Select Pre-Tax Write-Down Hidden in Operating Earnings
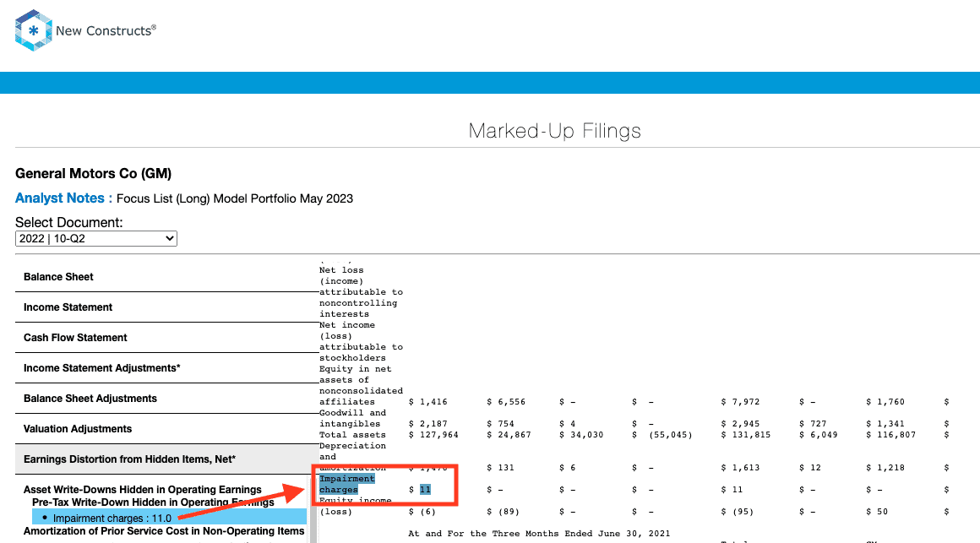980x543 pixels. coord(153,502)
